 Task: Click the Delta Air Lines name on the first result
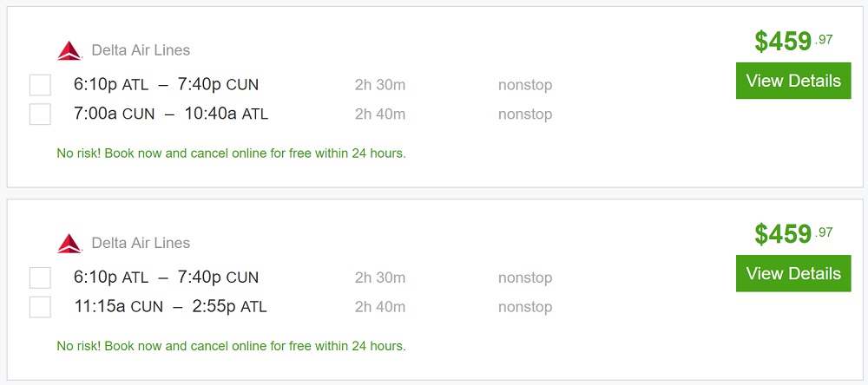[x=141, y=50]
